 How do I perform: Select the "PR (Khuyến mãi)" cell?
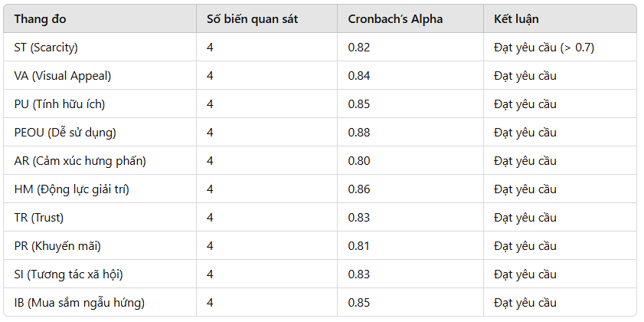(57, 246)
